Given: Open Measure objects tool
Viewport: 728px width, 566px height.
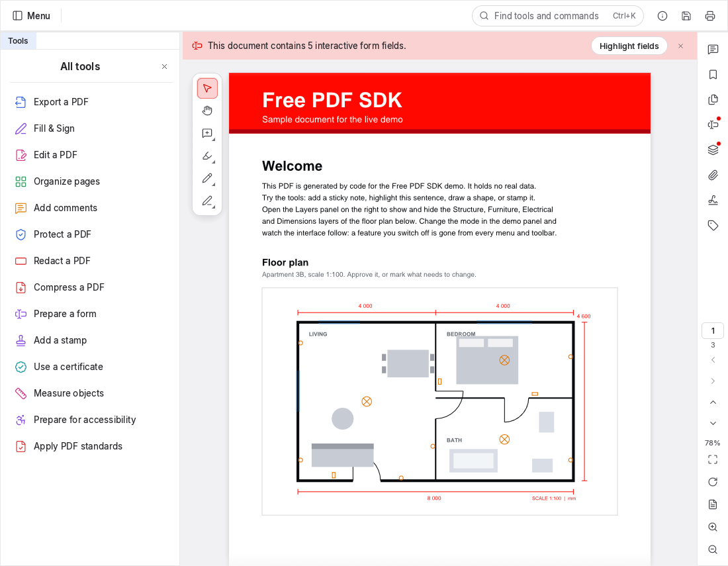Looking at the screenshot, I should 91,393.
